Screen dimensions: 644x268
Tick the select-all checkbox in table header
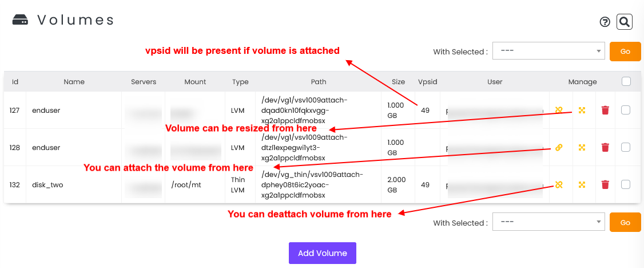click(x=626, y=81)
